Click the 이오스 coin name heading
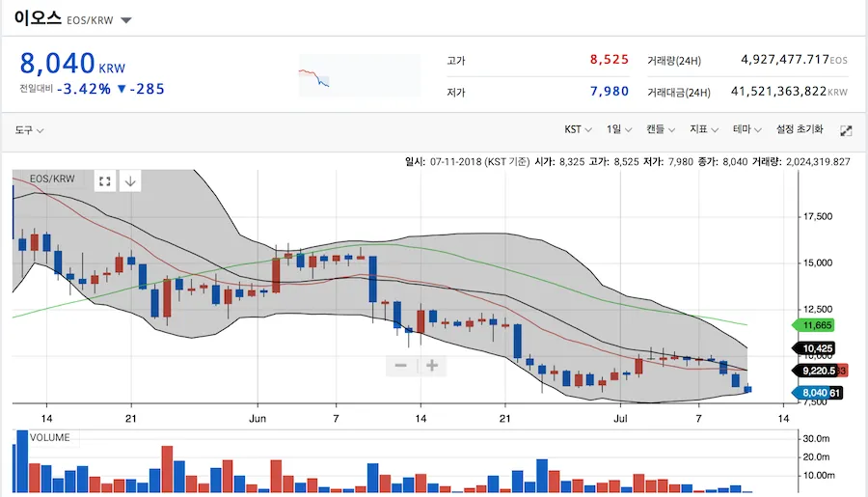This screenshot has width=868, height=497. [x=38, y=17]
